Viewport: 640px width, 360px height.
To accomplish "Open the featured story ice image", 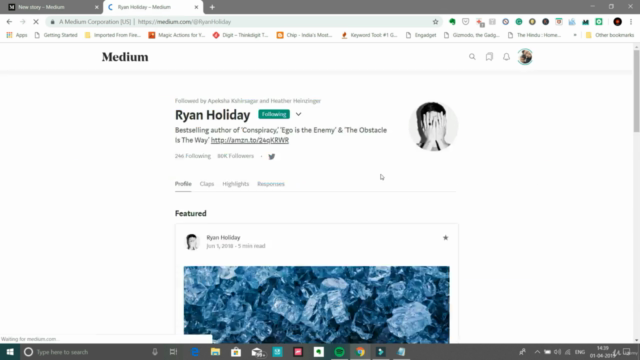I will pos(316,304).
